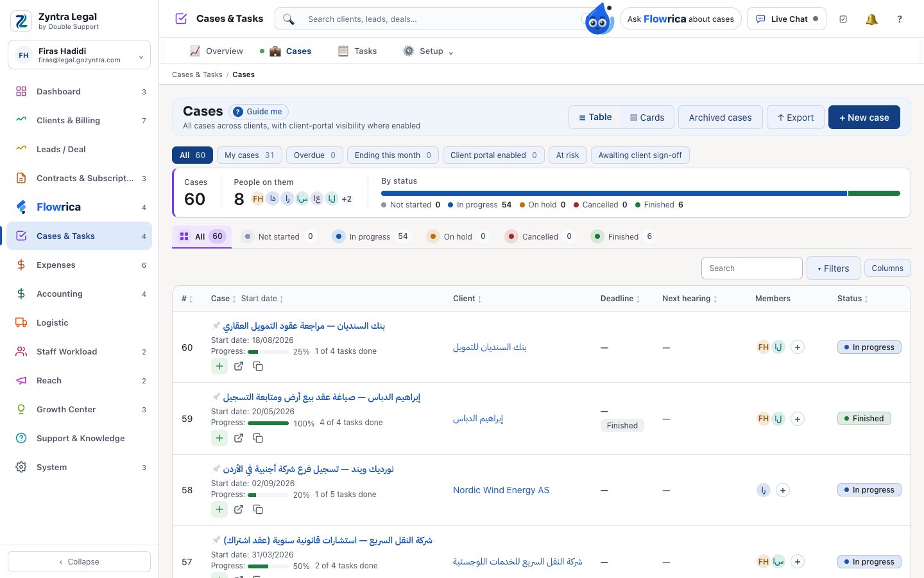Sort by Client column
The image size is (924, 578).
(467, 299)
